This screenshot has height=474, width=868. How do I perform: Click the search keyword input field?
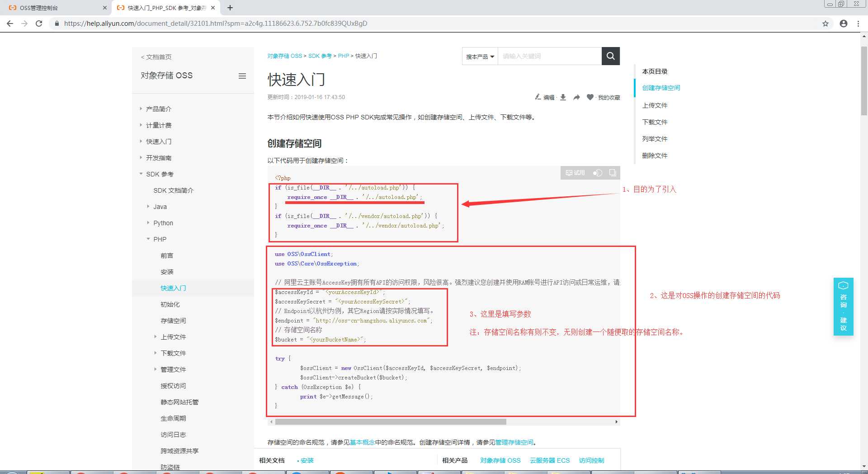(x=549, y=56)
